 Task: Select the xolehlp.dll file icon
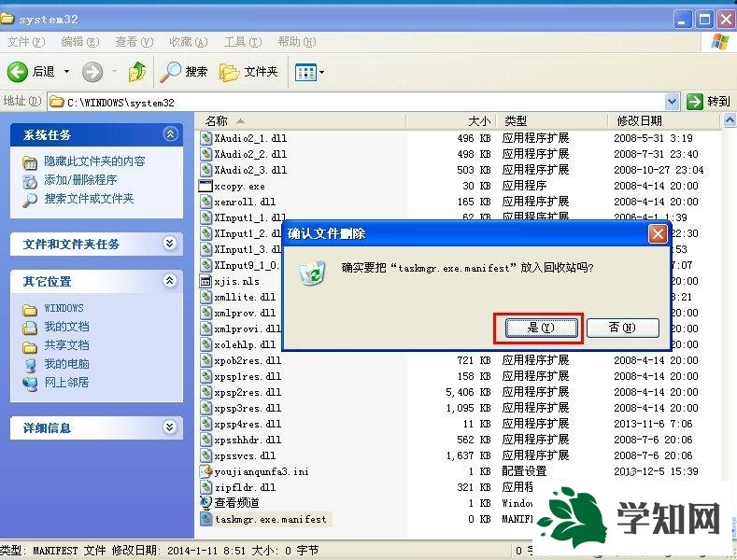[x=206, y=344]
